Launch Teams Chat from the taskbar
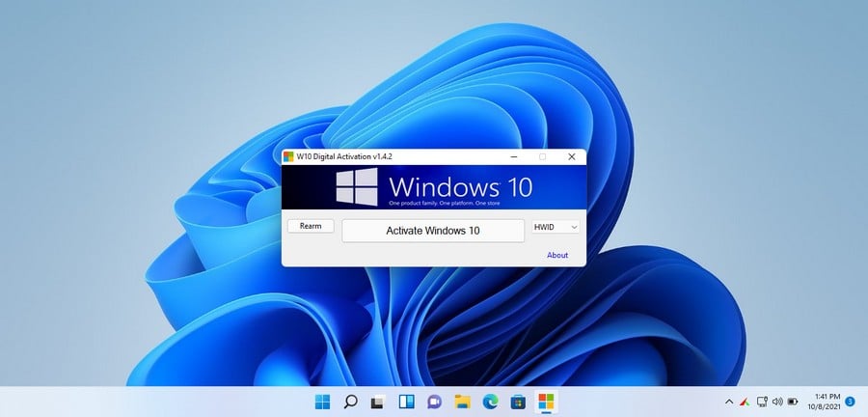868x417 pixels. coord(434,402)
